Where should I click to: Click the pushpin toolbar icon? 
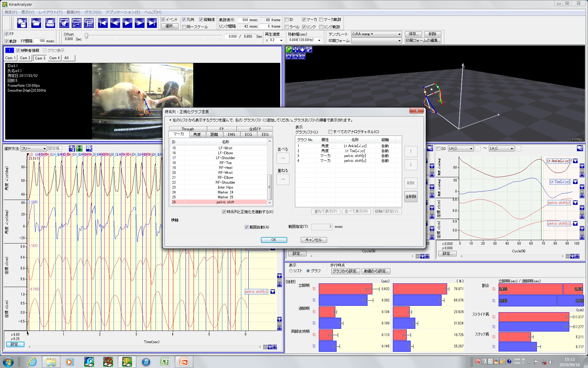[64, 23]
